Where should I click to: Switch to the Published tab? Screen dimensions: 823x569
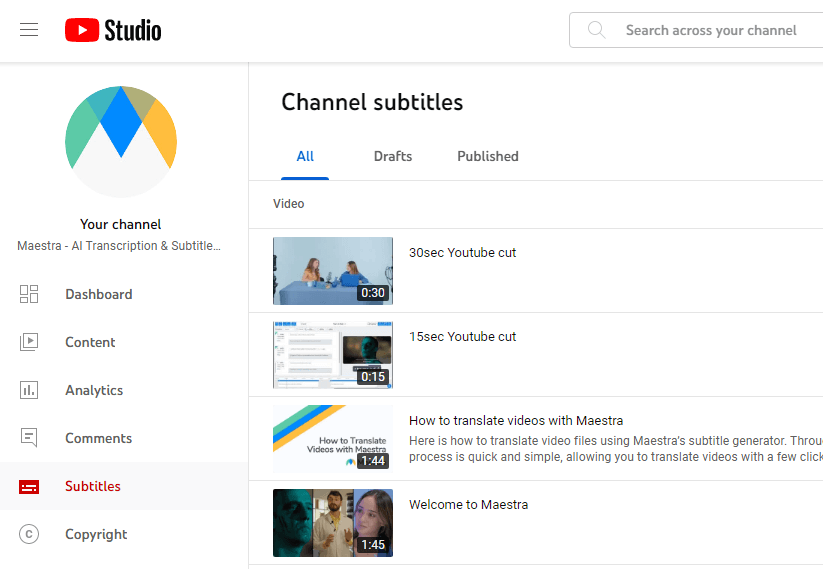point(488,156)
